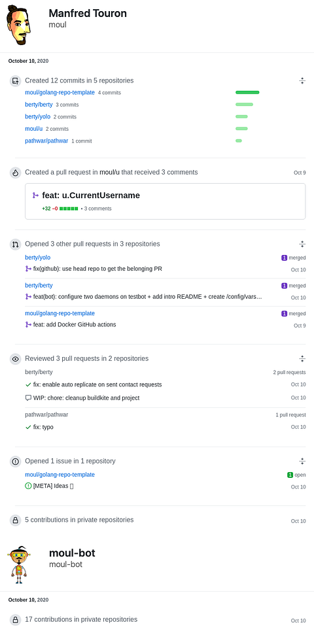314x644 pixels.
Task: Collapse the Opened 1 issue section
Action: [x=302, y=461]
